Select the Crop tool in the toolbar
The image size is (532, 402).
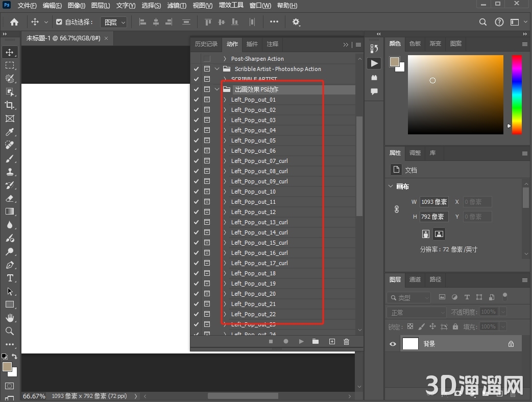tap(10, 105)
